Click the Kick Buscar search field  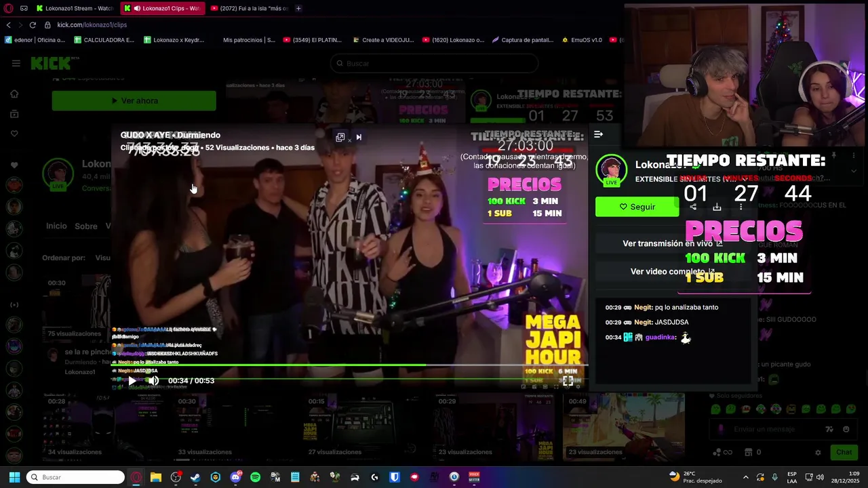point(434,63)
